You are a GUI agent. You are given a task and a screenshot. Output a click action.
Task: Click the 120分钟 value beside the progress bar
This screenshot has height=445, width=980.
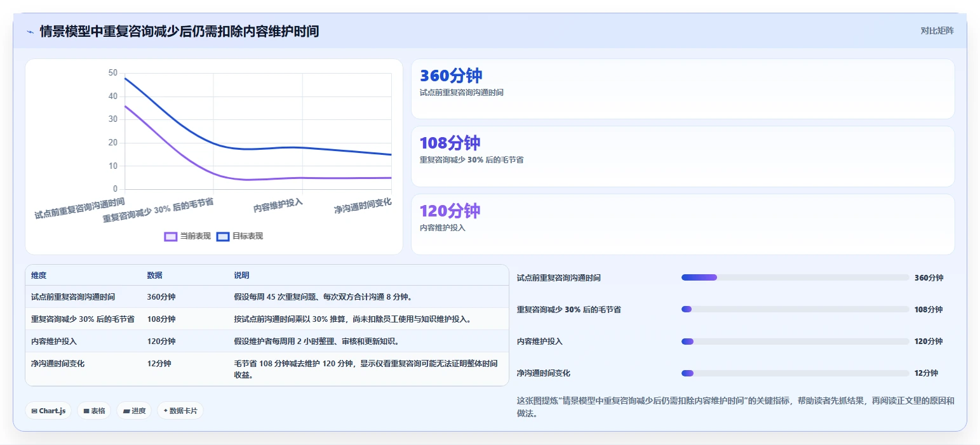pos(929,342)
